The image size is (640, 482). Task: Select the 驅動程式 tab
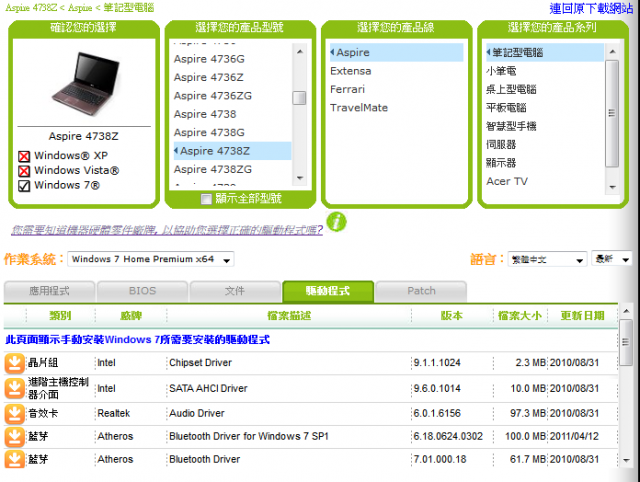(x=328, y=291)
